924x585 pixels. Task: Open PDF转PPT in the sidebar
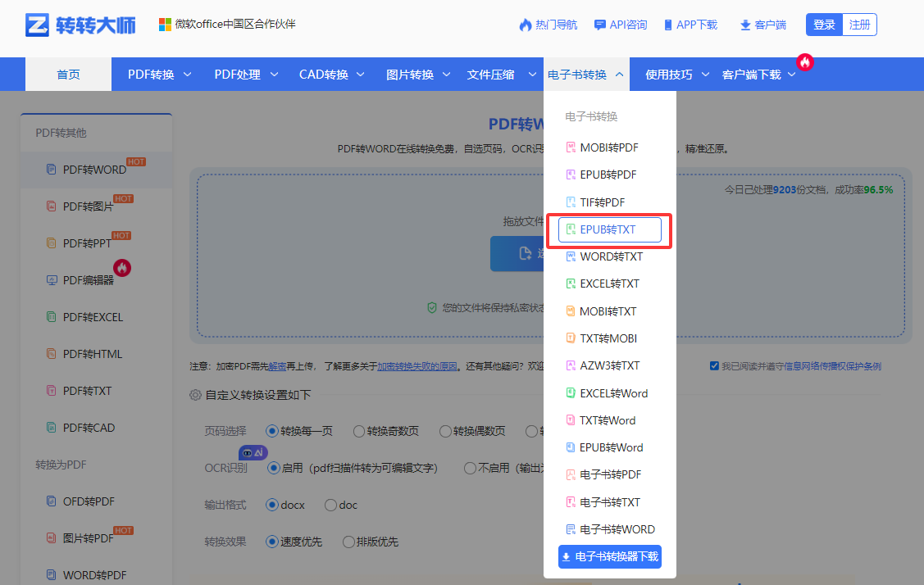[x=87, y=243]
